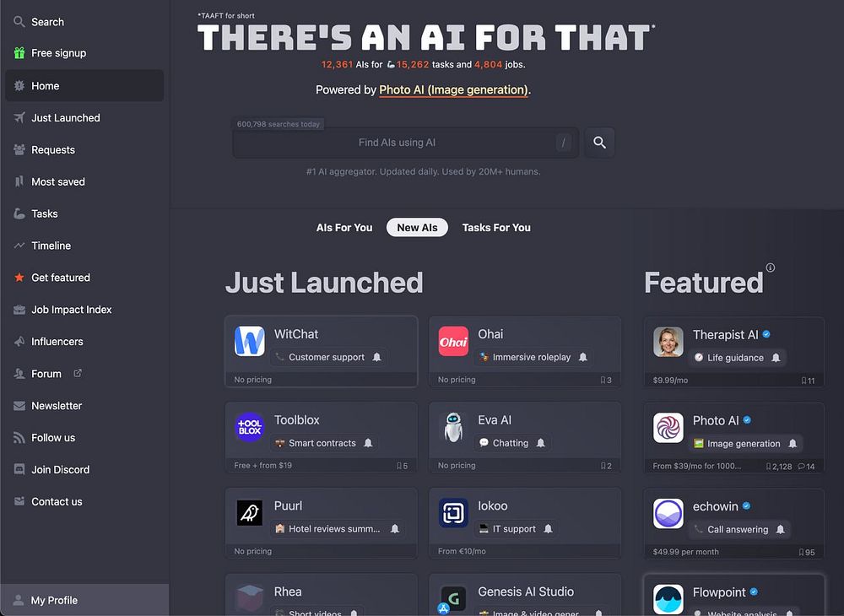844x616 pixels.
Task: Switch to the AIs For You tab
Action: click(344, 228)
